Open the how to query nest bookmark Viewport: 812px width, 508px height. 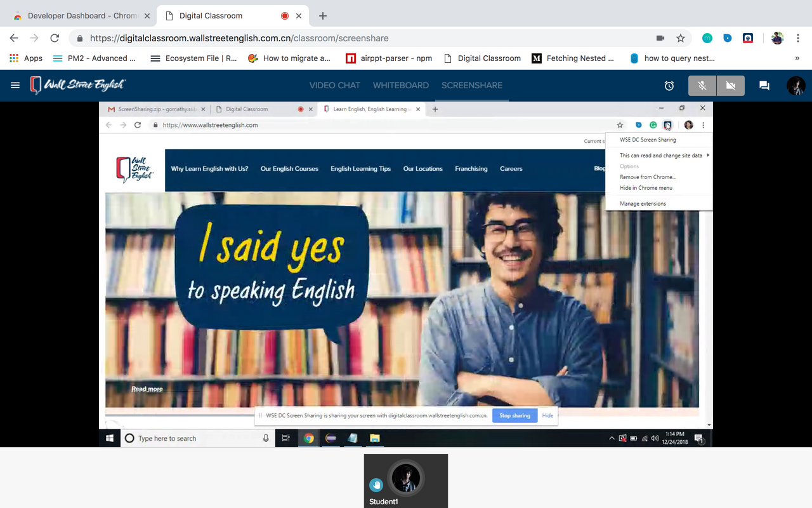coord(672,58)
